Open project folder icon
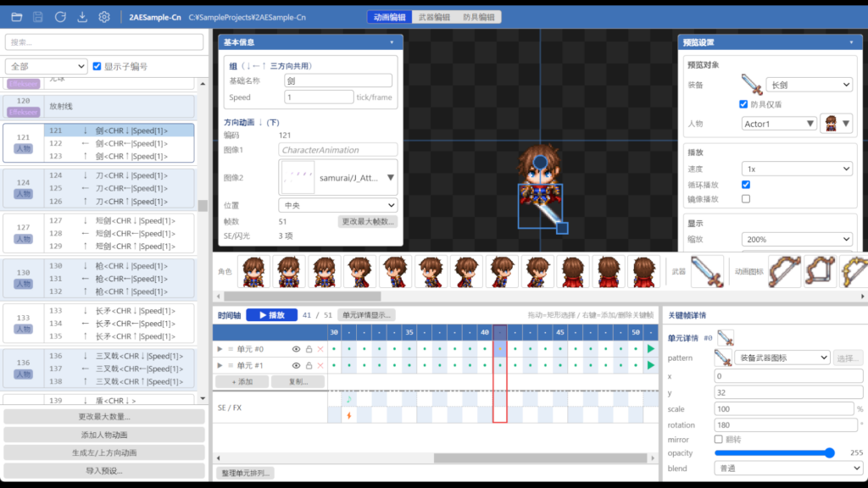Image resolution: width=868 pixels, height=488 pixels. pos(17,17)
